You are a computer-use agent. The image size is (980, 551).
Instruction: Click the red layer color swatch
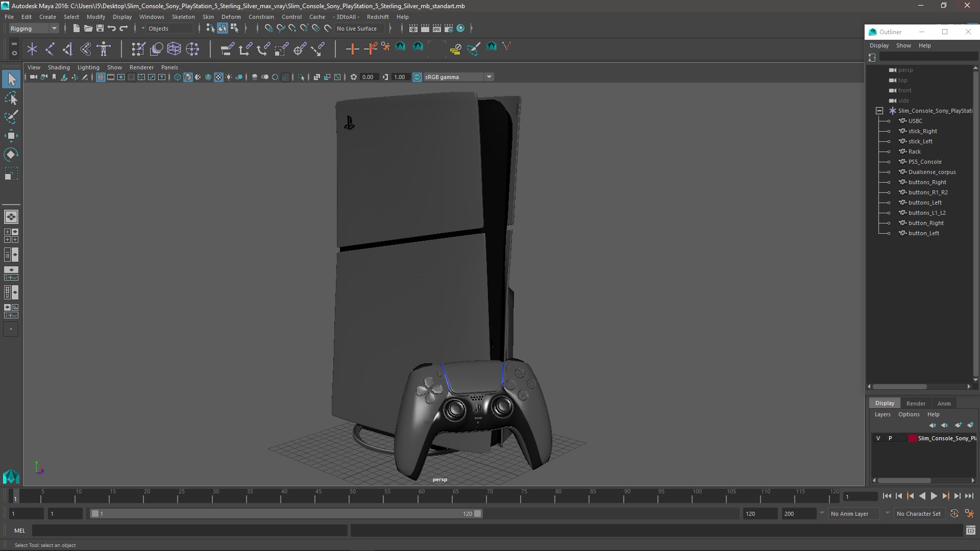(912, 438)
